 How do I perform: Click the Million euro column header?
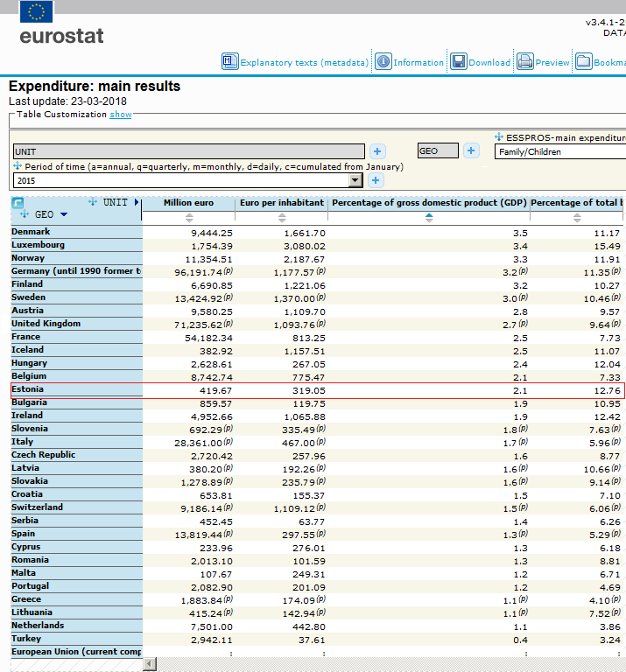[188, 203]
